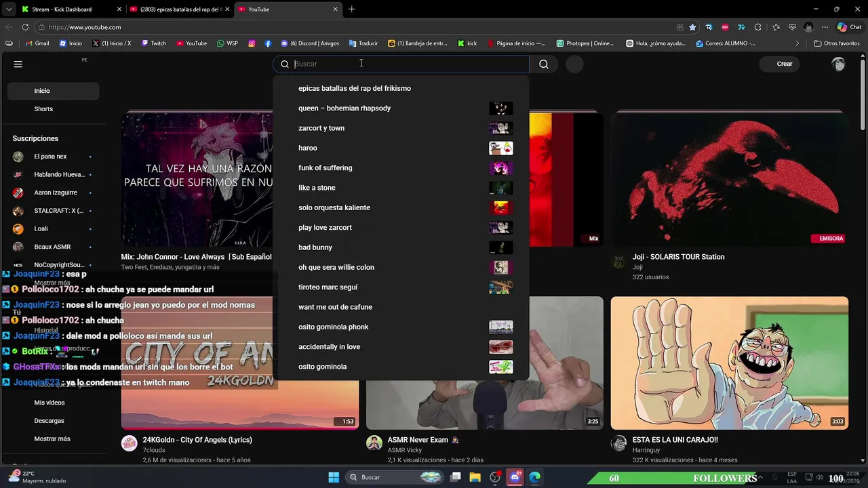Open '24KGoldn - City Of Angels (Lyrics)' title
Image resolution: width=868 pixels, height=488 pixels.
click(x=197, y=440)
